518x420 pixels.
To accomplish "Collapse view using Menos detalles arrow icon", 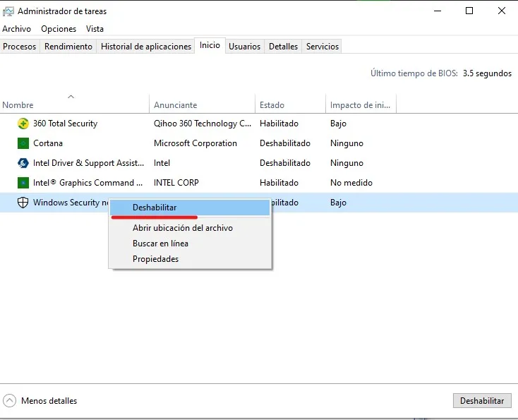I will click(10, 401).
